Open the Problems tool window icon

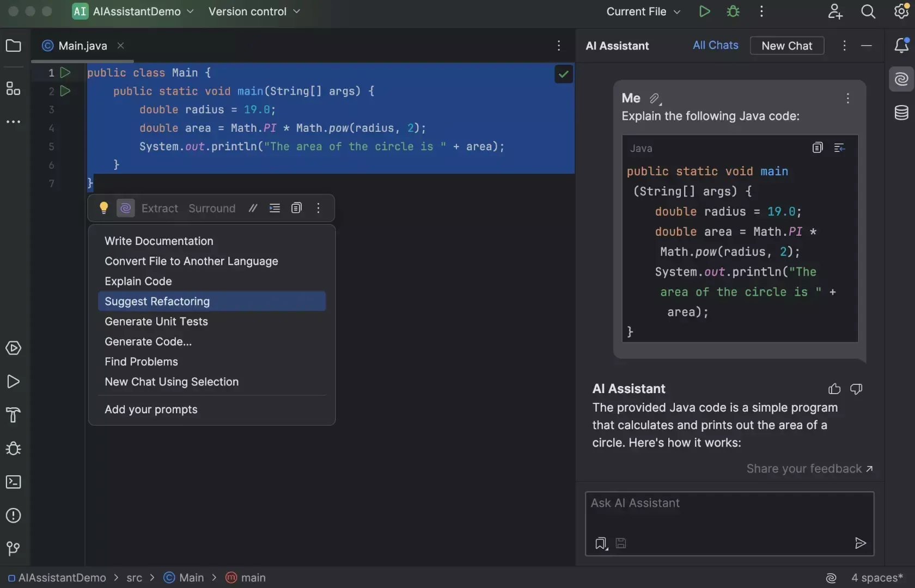(13, 516)
